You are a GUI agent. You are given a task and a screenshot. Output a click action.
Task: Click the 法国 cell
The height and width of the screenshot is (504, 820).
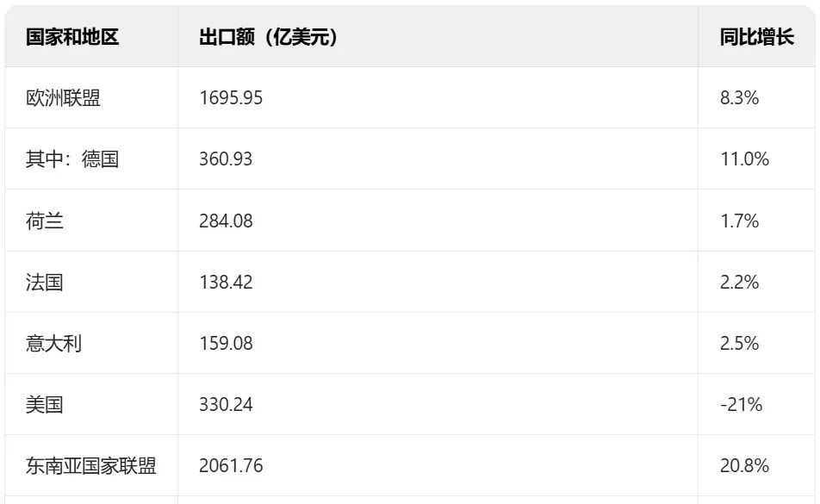(45, 282)
